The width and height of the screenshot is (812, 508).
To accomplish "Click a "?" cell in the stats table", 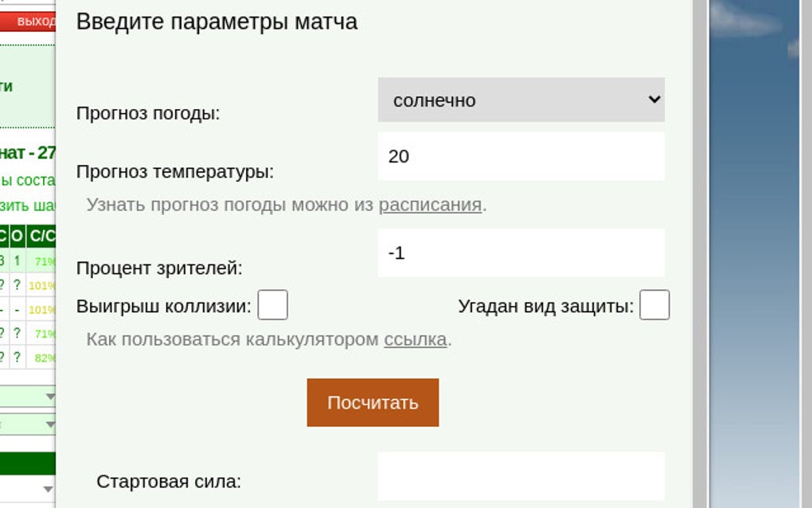I will [16, 283].
